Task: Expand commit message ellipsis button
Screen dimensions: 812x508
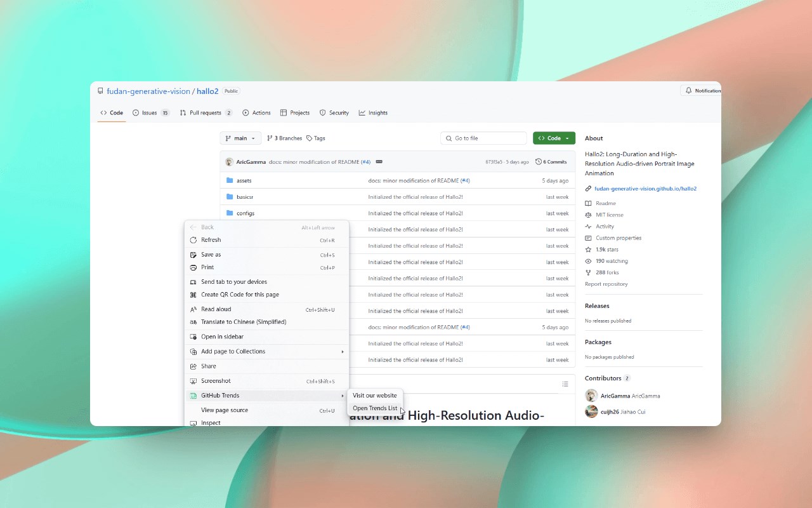Action: coord(379,162)
